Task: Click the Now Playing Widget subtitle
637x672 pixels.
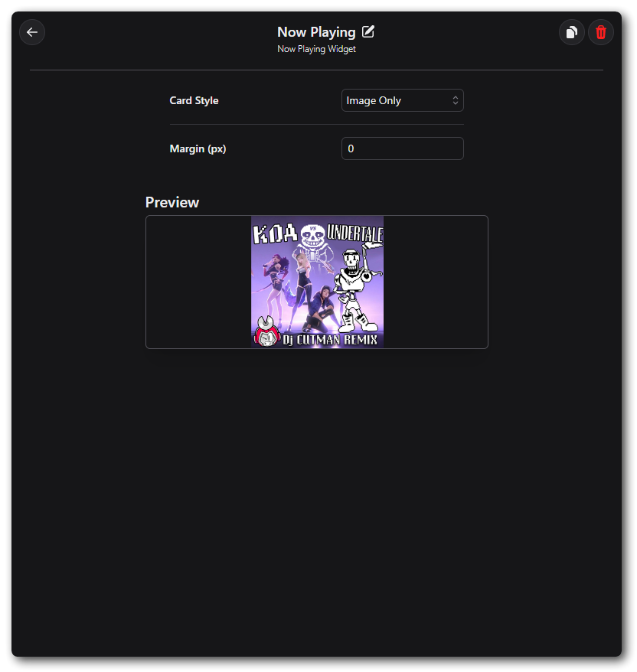Action: pos(316,48)
